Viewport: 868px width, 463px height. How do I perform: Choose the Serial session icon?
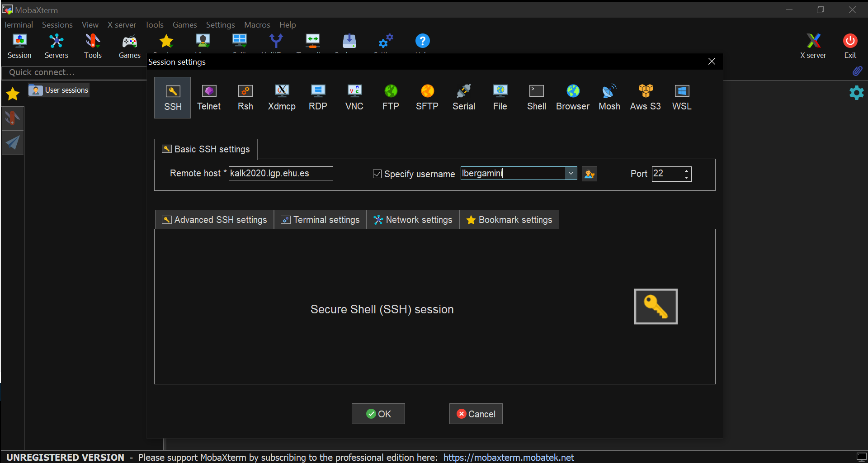[x=463, y=97]
